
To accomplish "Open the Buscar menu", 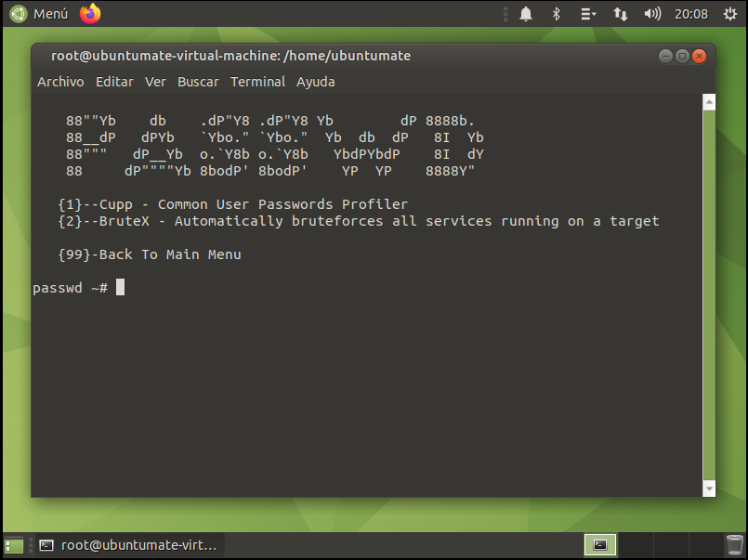I will pos(198,82).
